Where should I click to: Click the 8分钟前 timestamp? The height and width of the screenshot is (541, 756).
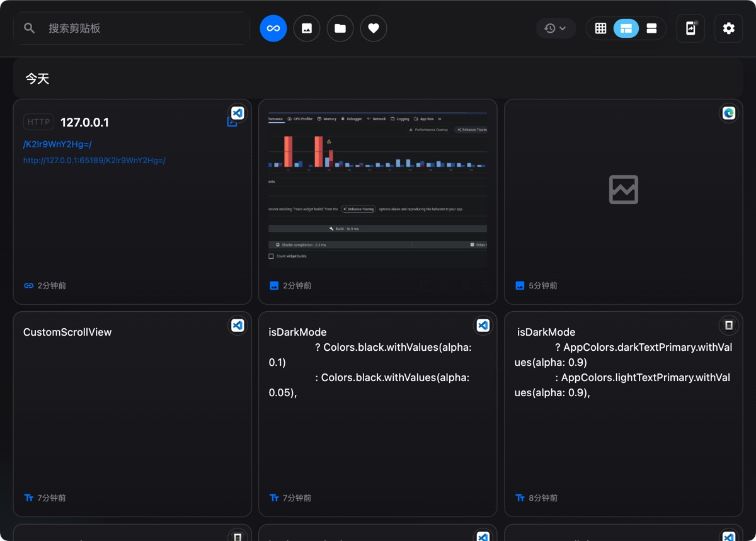tap(543, 498)
